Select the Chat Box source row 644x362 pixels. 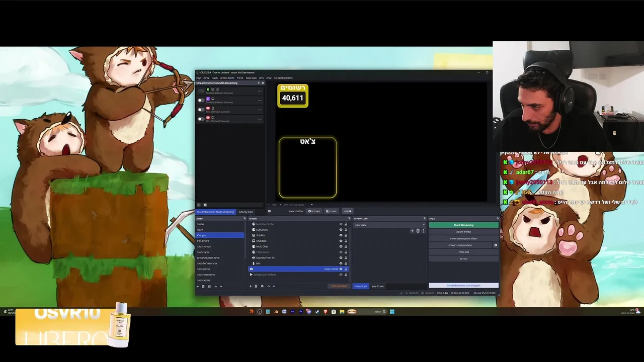tap(298, 241)
